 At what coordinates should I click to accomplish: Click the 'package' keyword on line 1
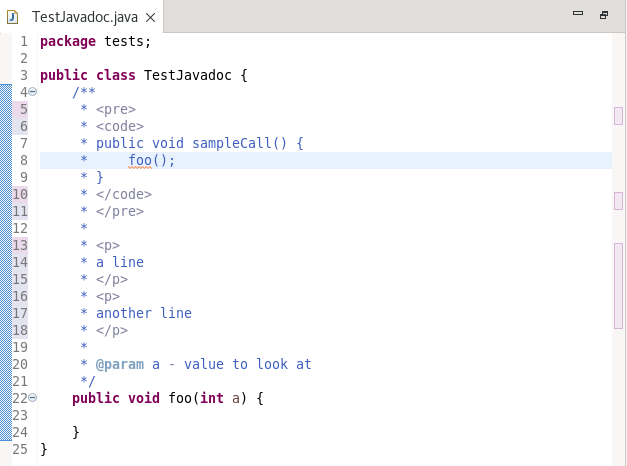(x=68, y=41)
